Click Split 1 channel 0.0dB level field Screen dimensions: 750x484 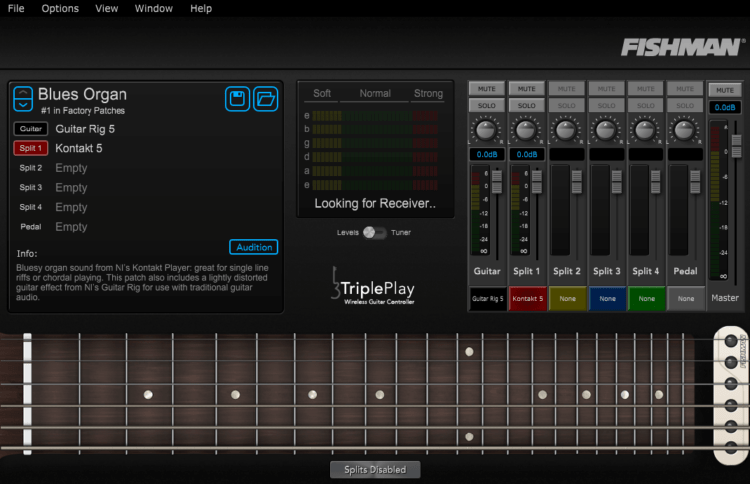coord(527,154)
